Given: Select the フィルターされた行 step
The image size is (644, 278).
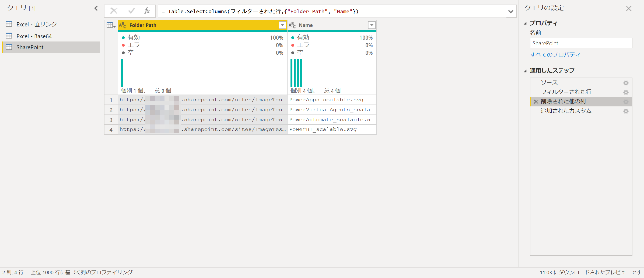Looking at the screenshot, I should click(x=581, y=92).
